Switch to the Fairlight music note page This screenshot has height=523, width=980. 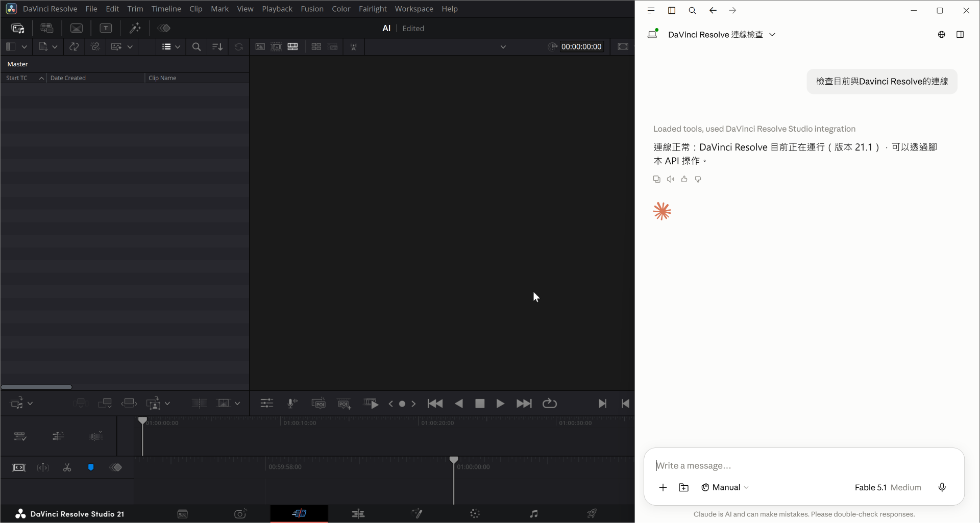coord(534,513)
